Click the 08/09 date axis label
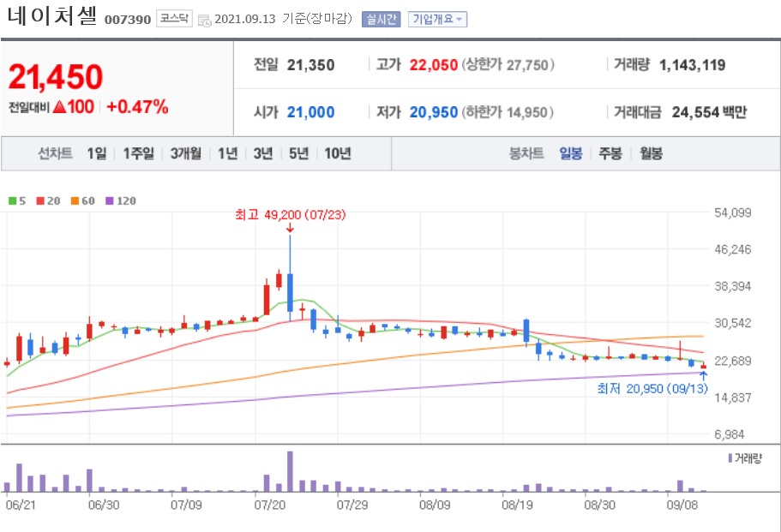The height and width of the screenshot is (532, 781). 435,505
